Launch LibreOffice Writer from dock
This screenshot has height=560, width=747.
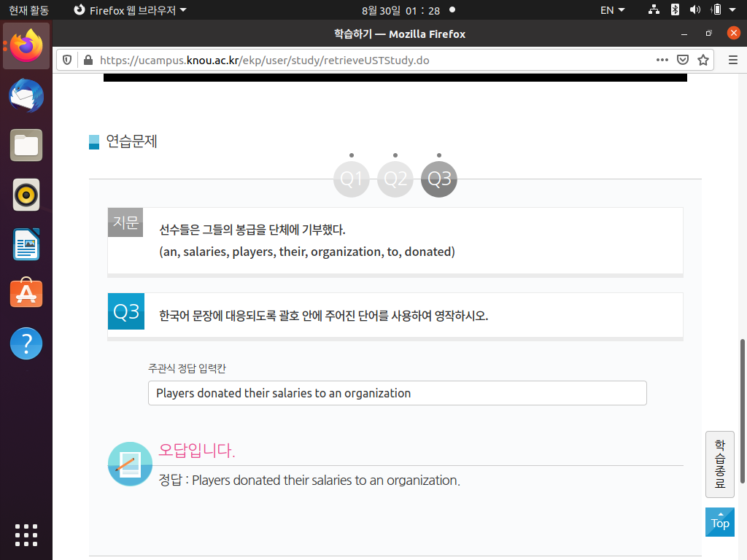click(x=26, y=244)
